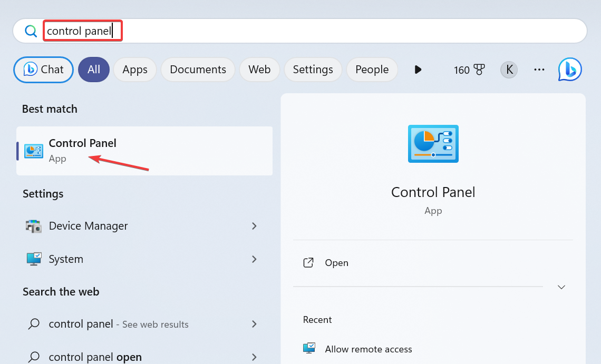Open Control Panel best match result
601x364 pixels.
pyautogui.click(x=144, y=151)
